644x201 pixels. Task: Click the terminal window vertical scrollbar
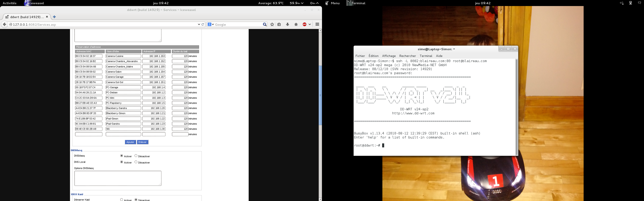(517, 107)
